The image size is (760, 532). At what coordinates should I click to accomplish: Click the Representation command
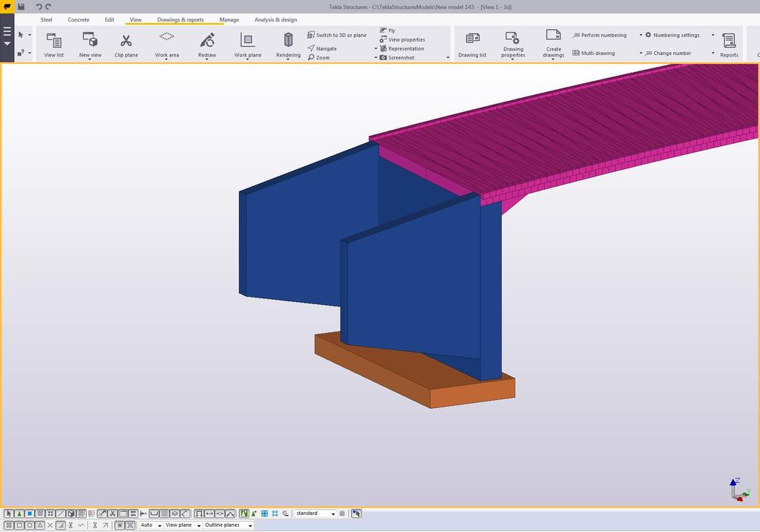click(402, 48)
